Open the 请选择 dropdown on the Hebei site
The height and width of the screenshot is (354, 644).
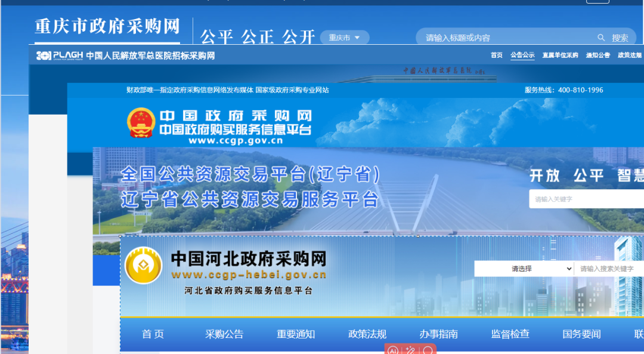tap(524, 269)
